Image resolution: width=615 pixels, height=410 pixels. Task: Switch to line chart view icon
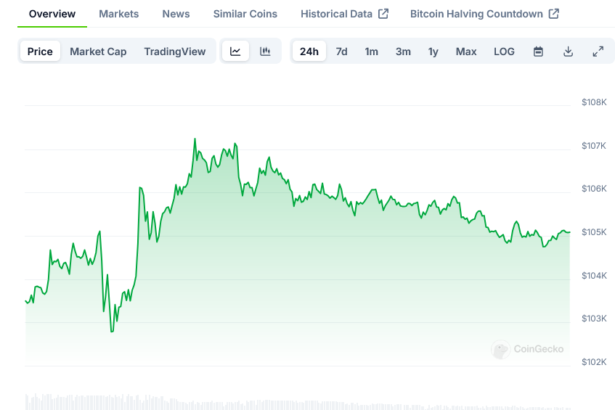pyautogui.click(x=234, y=51)
